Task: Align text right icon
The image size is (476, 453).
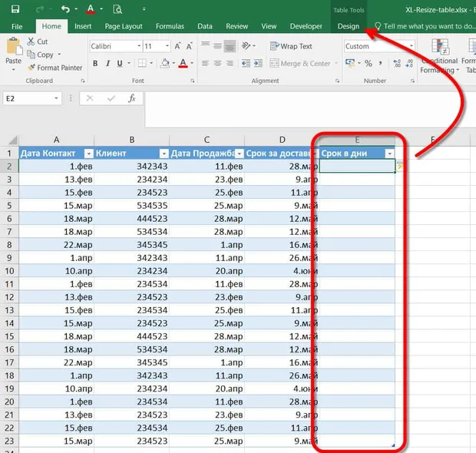Action: click(230, 64)
